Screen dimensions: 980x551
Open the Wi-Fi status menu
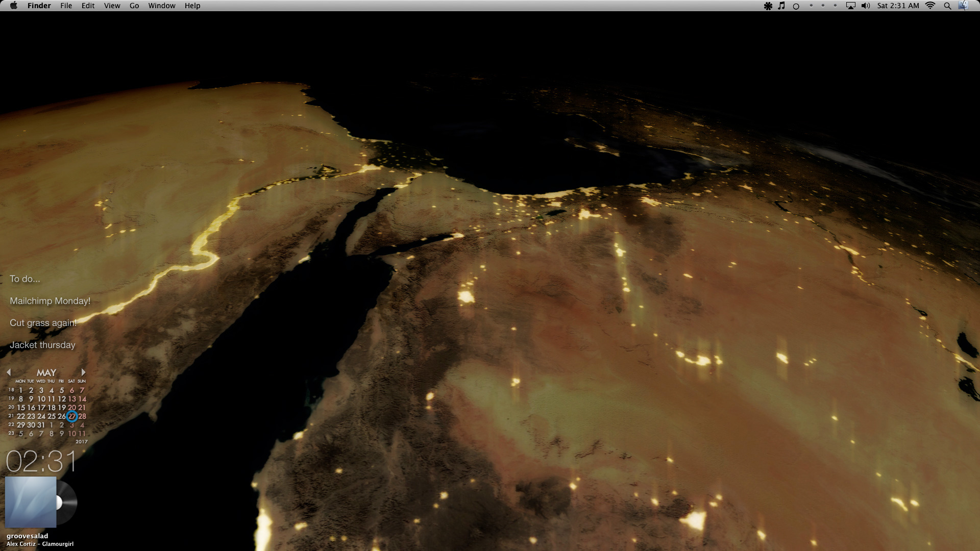[x=930, y=6]
